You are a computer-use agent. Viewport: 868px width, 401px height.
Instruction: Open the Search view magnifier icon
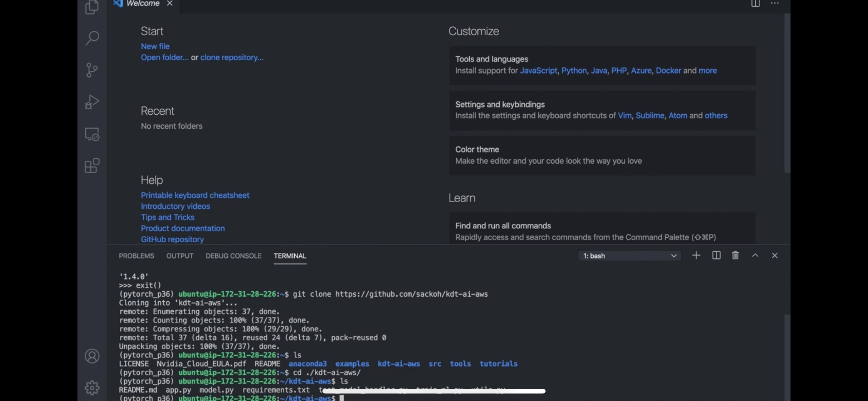92,38
